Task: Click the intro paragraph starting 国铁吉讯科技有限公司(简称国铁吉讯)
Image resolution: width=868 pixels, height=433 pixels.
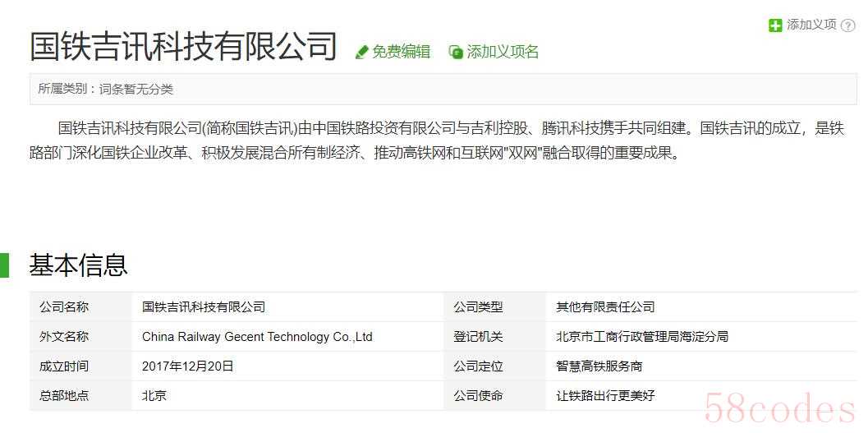Action: 437,140
